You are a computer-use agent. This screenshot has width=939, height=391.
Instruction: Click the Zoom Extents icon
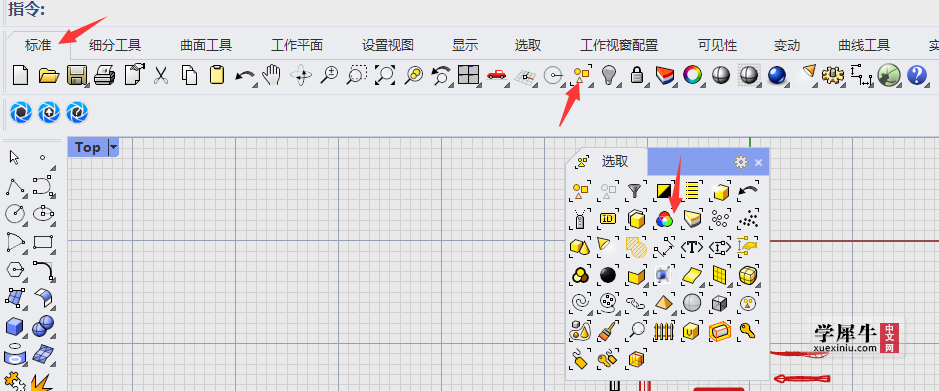click(x=384, y=75)
